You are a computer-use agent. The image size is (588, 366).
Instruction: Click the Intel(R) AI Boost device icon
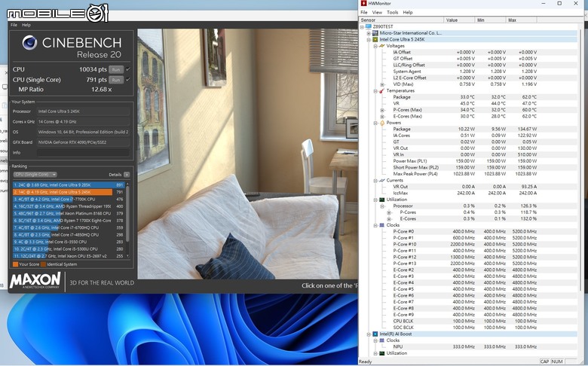point(375,334)
